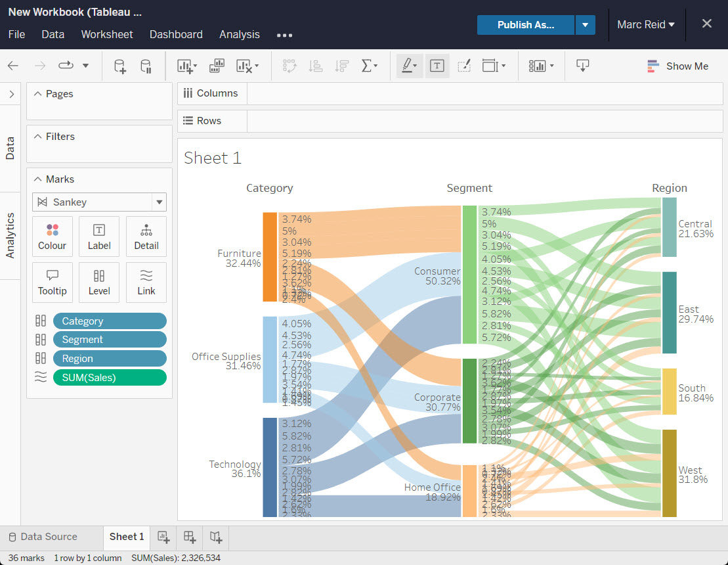The image size is (728, 565).
Task: Click the New Worksheet tab icon
Action: click(x=163, y=537)
